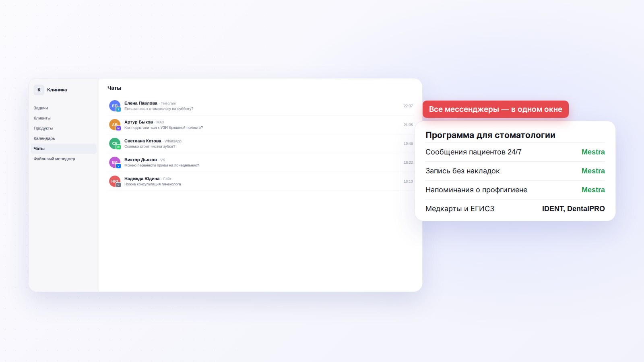Open Артур Быков avatar with MAX badge

tap(115, 125)
